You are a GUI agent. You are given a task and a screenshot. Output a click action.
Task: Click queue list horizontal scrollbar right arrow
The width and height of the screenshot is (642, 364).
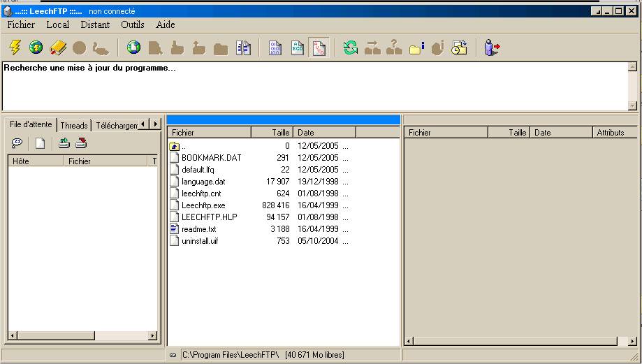pos(153,336)
